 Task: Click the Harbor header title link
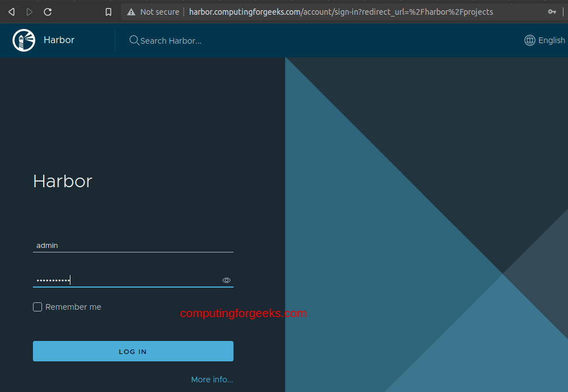click(x=59, y=40)
